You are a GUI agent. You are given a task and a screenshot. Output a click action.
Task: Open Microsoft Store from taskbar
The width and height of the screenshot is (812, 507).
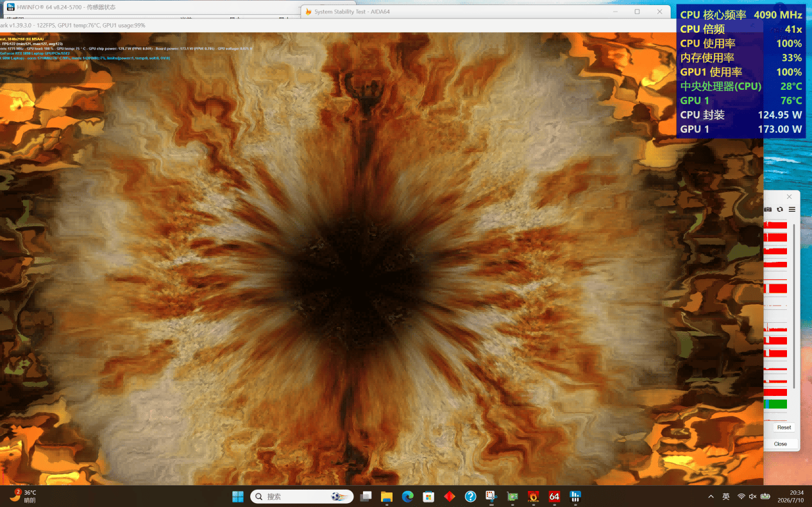coord(428,496)
